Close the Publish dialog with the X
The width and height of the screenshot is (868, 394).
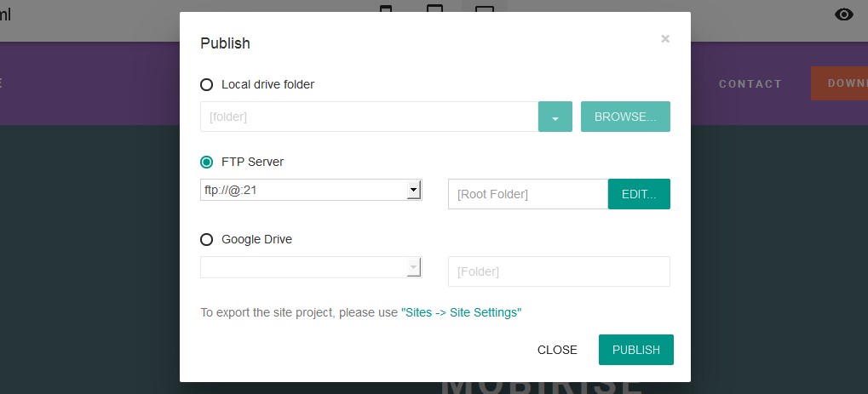pyautogui.click(x=665, y=39)
